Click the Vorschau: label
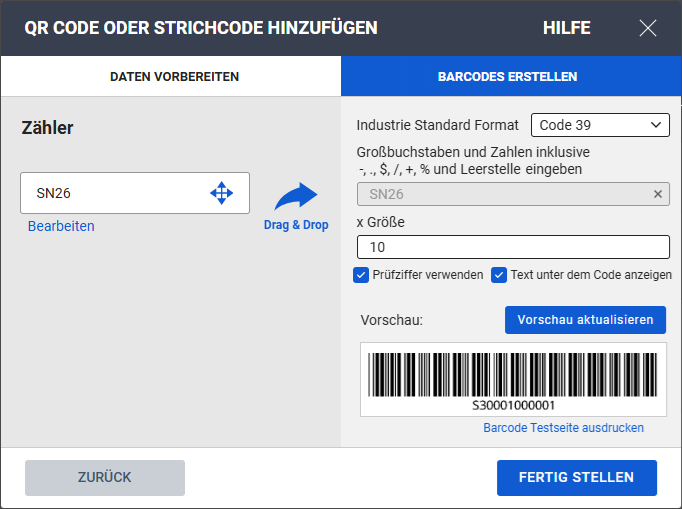Screen dimensions: 682x509 391,320
